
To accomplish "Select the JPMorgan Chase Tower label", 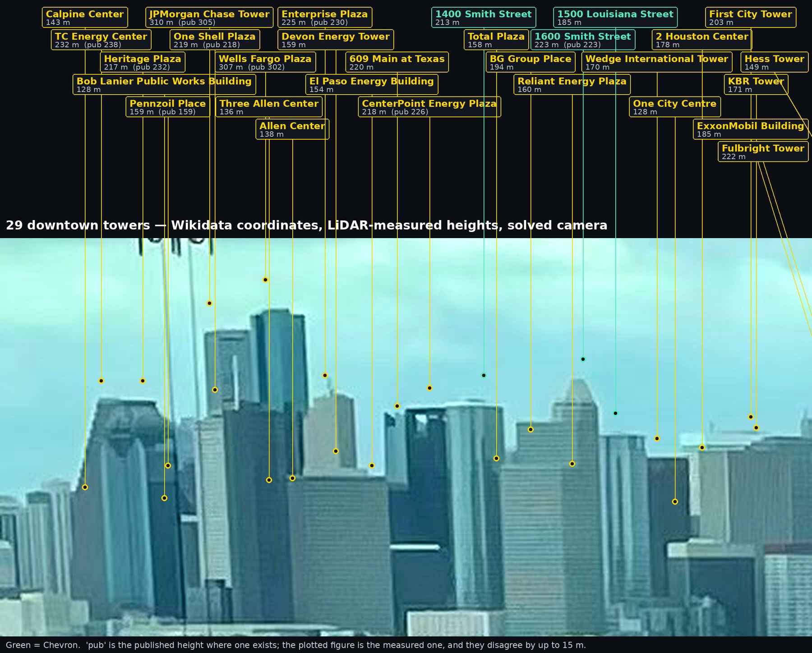I will 209,17.
